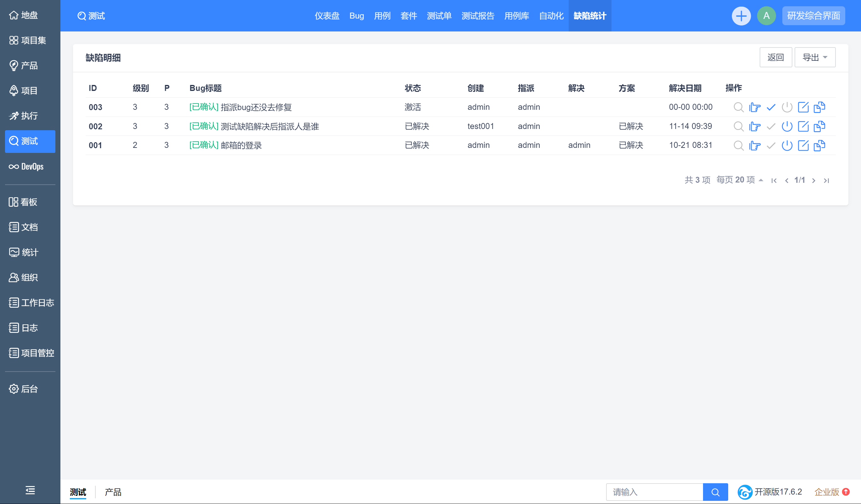861x504 pixels.
Task: Open bug title 指派bug还没去修复
Action: (x=256, y=107)
